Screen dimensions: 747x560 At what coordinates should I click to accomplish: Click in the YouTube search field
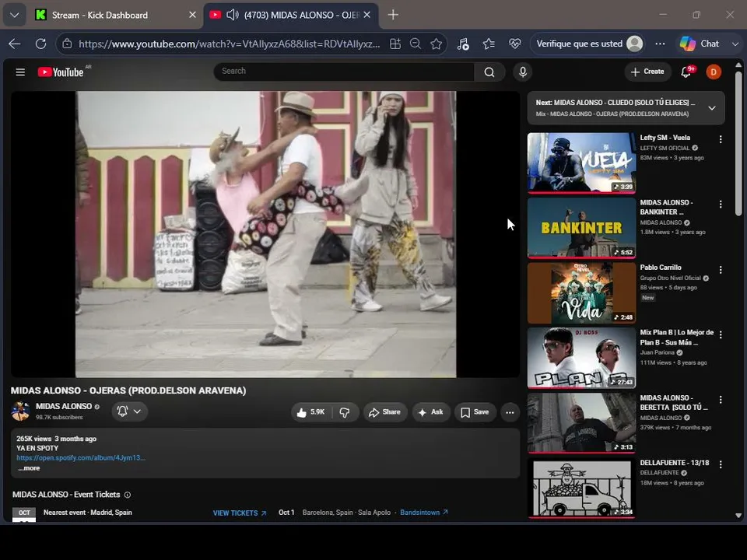(344, 72)
